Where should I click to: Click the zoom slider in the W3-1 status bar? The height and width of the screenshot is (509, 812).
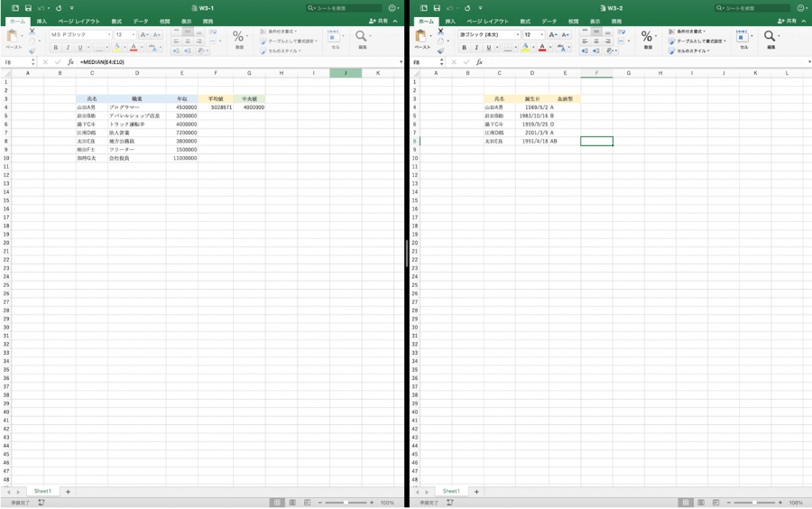pyautogui.click(x=346, y=503)
